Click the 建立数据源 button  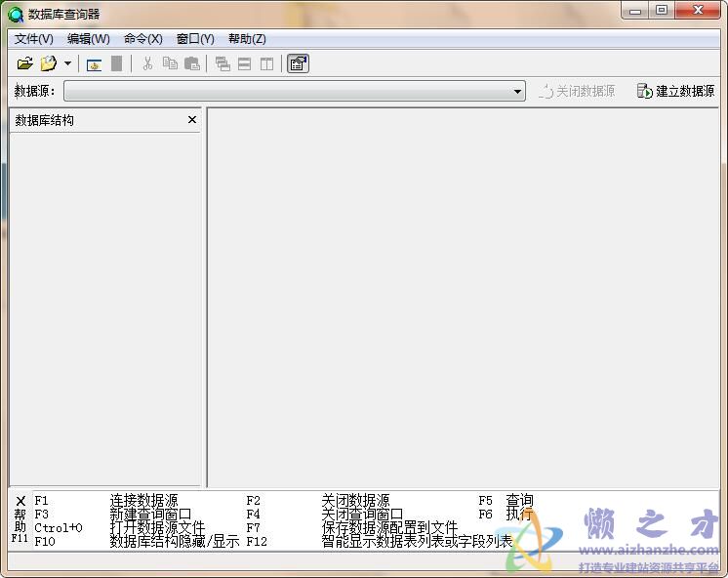[x=675, y=91]
